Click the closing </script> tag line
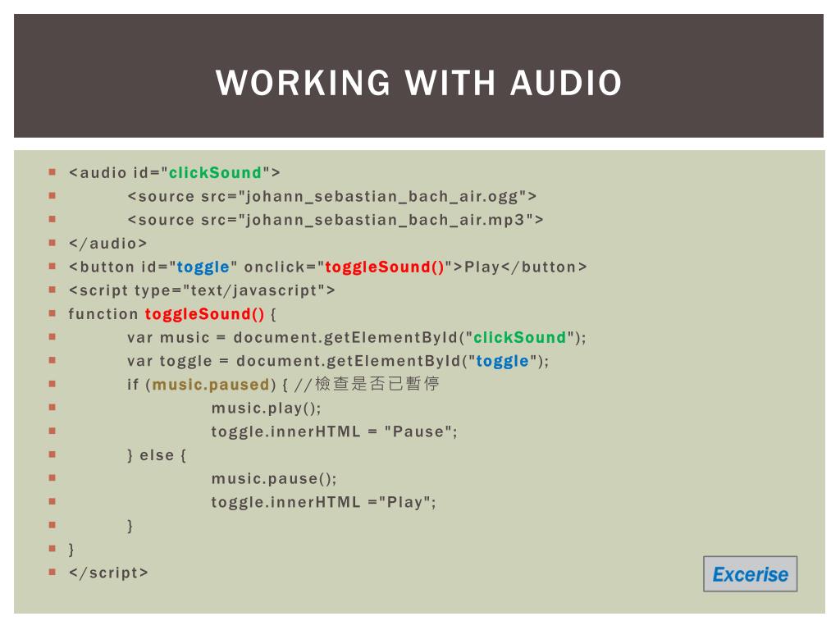This screenshot has width=840, height=630. tap(108, 573)
